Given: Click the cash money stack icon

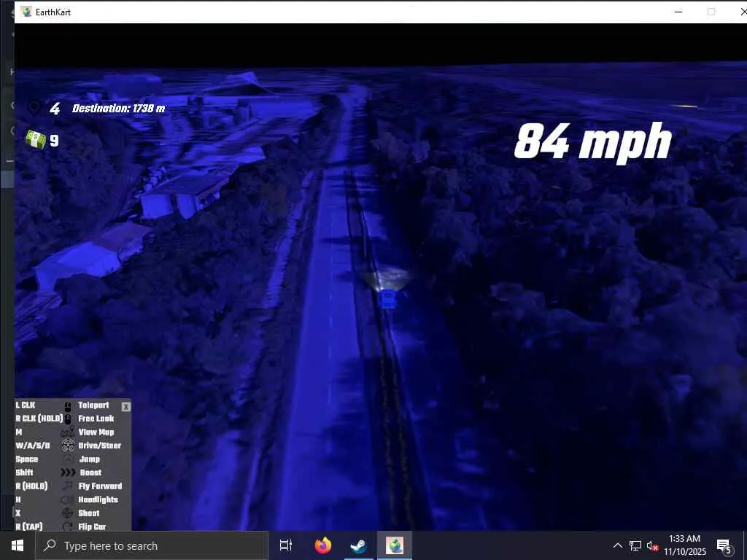Looking at the screenshot, I should [36, 139].
